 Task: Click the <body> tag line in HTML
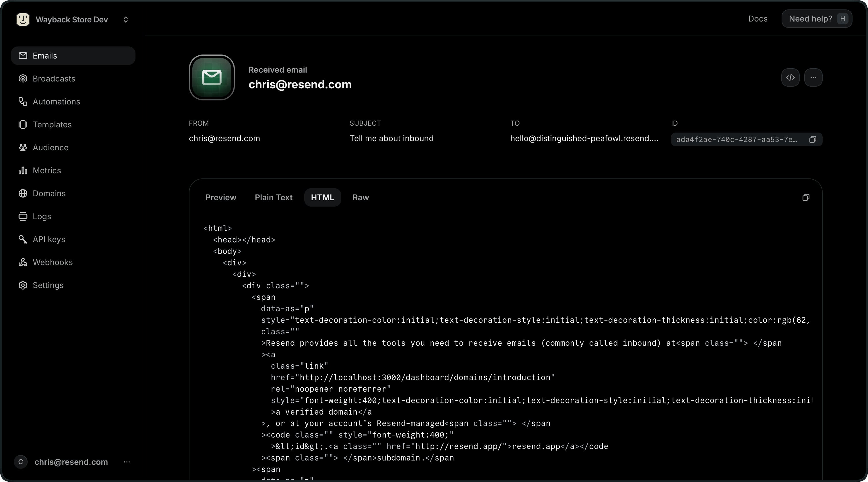pyautogui.click(x=227, y=251)
